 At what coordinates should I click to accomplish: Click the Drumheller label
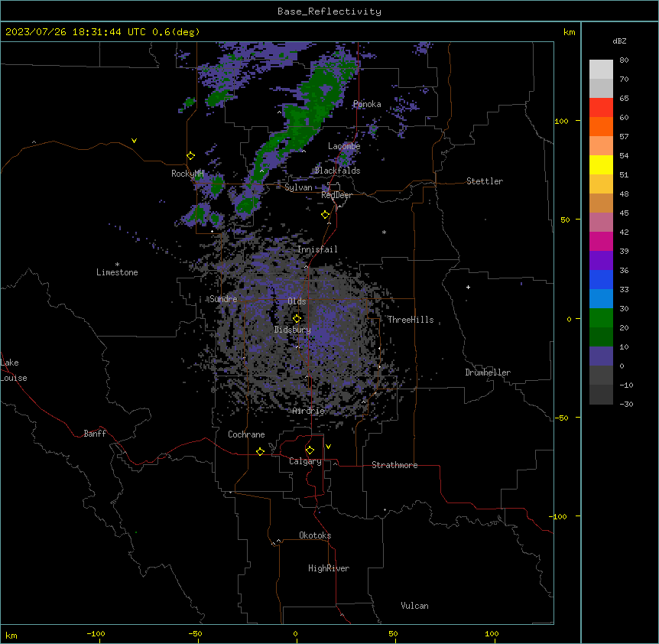(488, 372)
